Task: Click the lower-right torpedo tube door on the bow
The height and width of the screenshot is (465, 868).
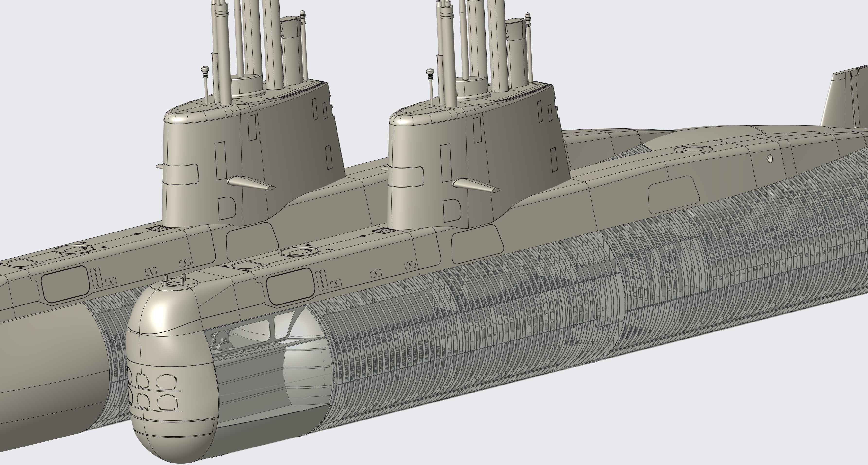Action: [167, 402]
